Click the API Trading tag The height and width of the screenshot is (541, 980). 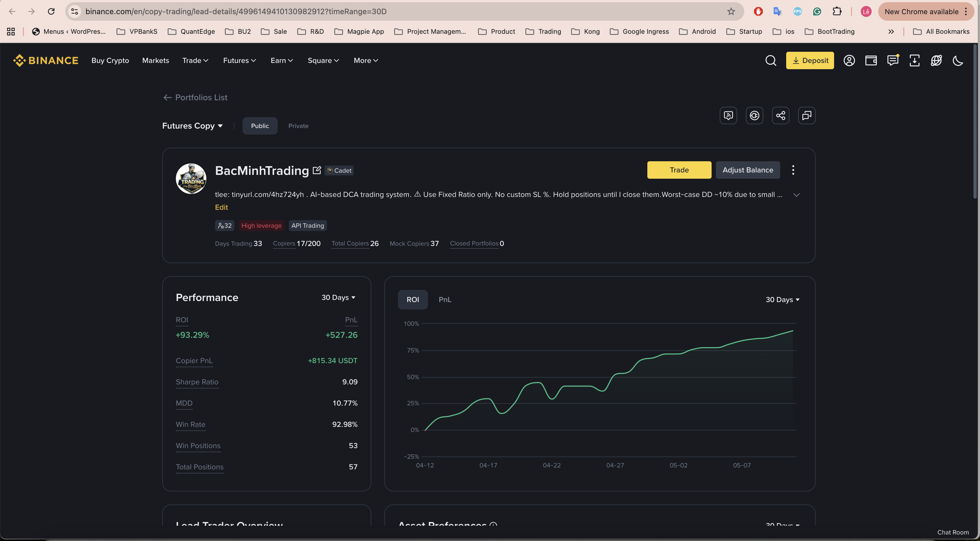307,225
